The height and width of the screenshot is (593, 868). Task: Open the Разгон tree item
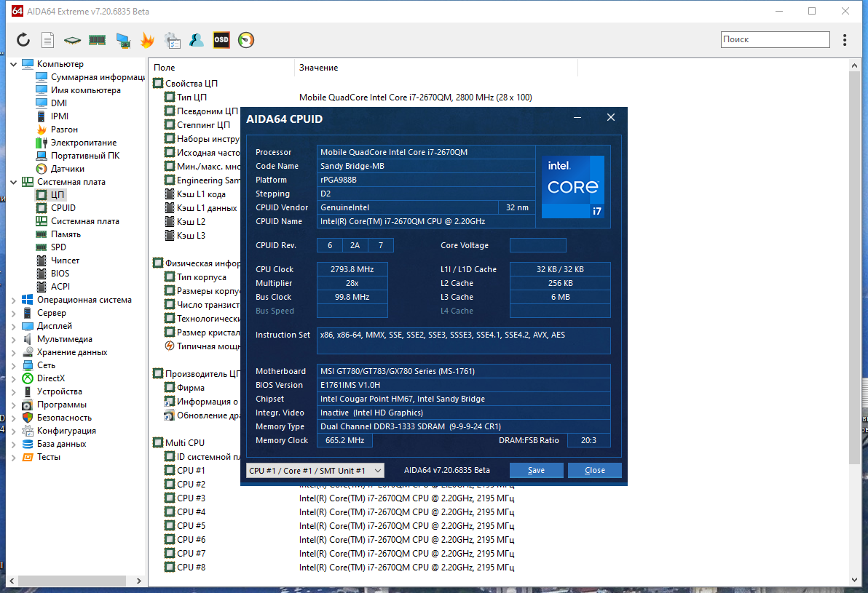point(57,130)
